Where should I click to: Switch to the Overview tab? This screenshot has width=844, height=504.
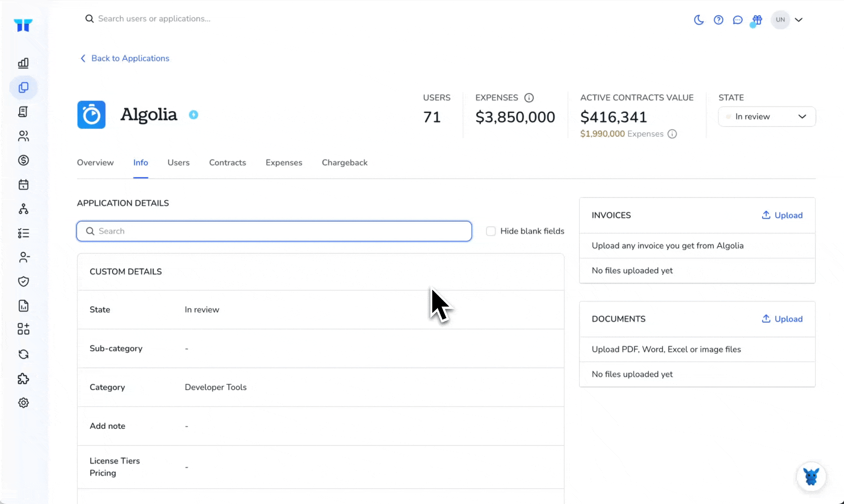[x=95, y=162]
